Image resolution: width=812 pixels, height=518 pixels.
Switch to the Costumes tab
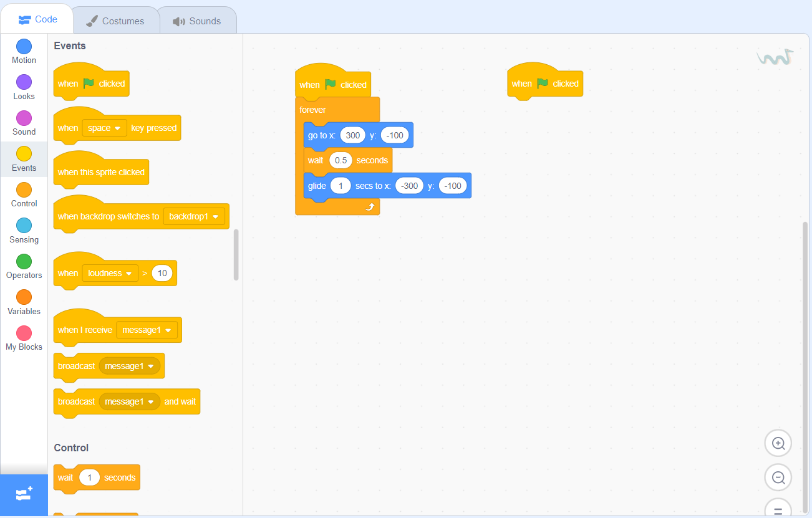(x=115, y=21)
